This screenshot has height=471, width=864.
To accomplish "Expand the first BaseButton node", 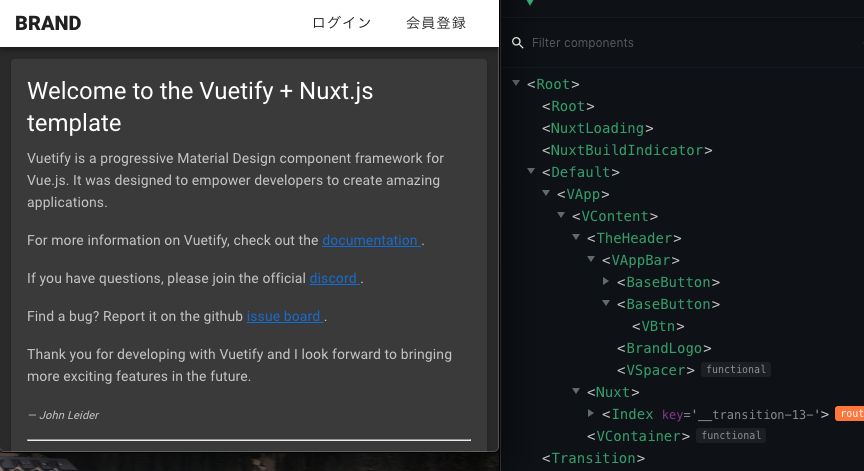I will [x=607, y=282].
